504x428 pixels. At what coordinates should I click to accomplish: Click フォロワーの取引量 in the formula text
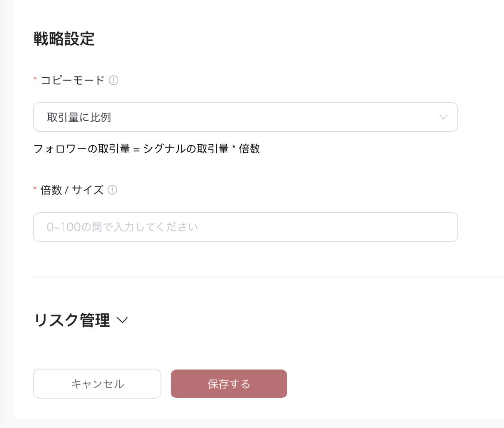(82, 149)
